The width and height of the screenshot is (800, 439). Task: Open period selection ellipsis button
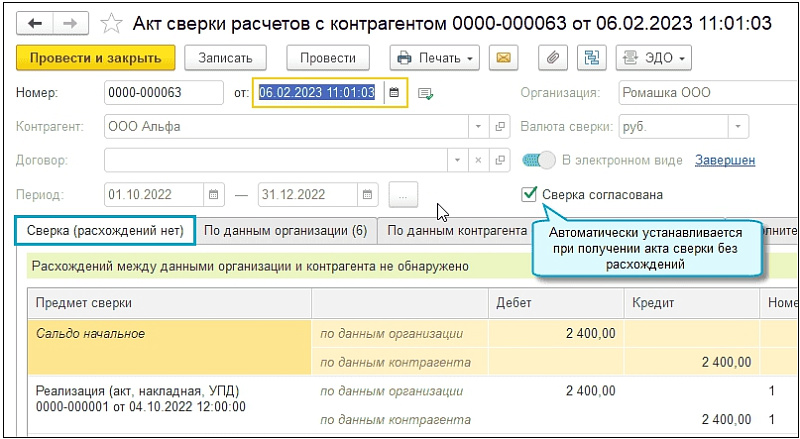403,194
